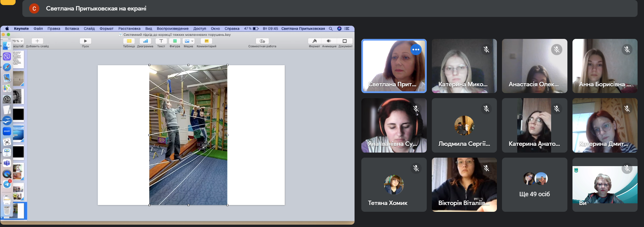
Task: Open the Воспроизведение menu
Action: pyautogui.click(x=173, y=29)
